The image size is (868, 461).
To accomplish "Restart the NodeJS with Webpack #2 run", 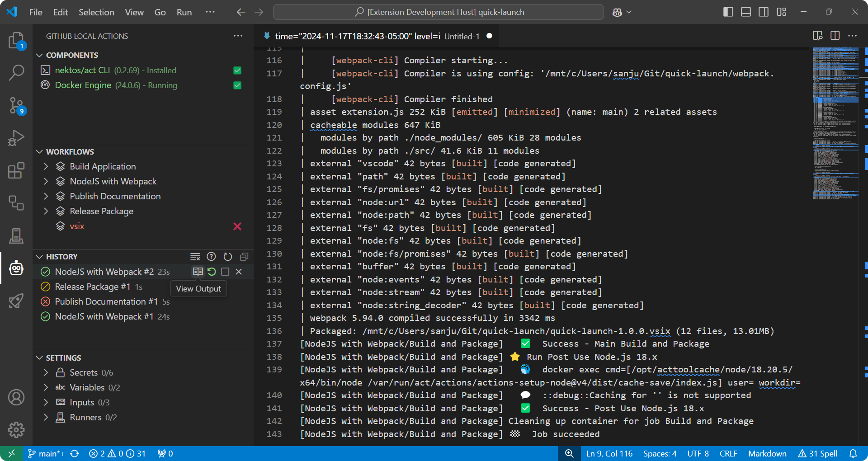I will (212, 272).
